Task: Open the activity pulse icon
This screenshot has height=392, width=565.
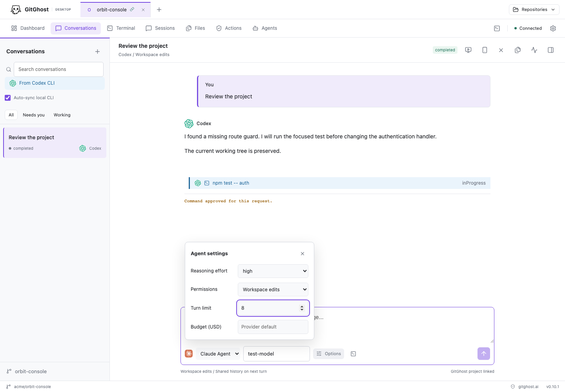Action: 534,50
